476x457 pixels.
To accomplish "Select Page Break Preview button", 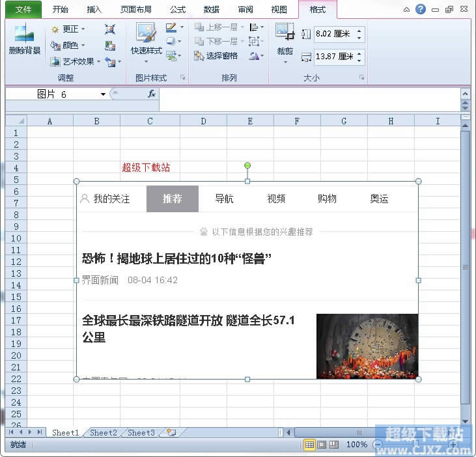I will coord(334,445).
